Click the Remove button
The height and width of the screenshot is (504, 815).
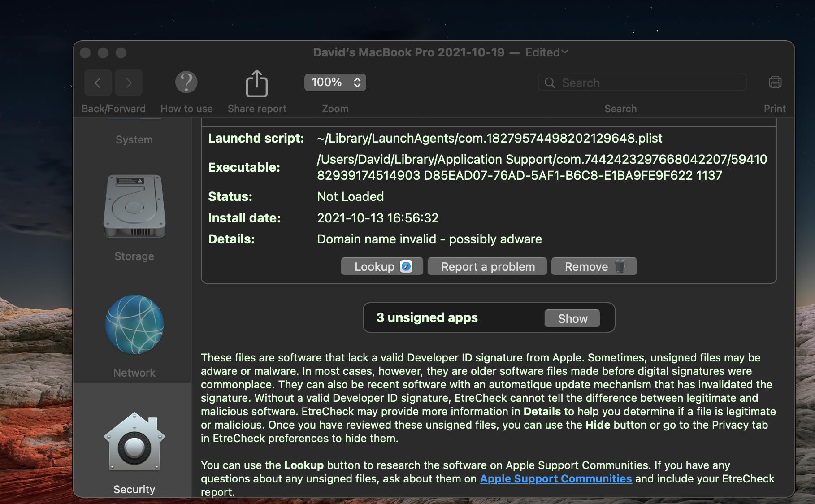click(x=594, y=266)
